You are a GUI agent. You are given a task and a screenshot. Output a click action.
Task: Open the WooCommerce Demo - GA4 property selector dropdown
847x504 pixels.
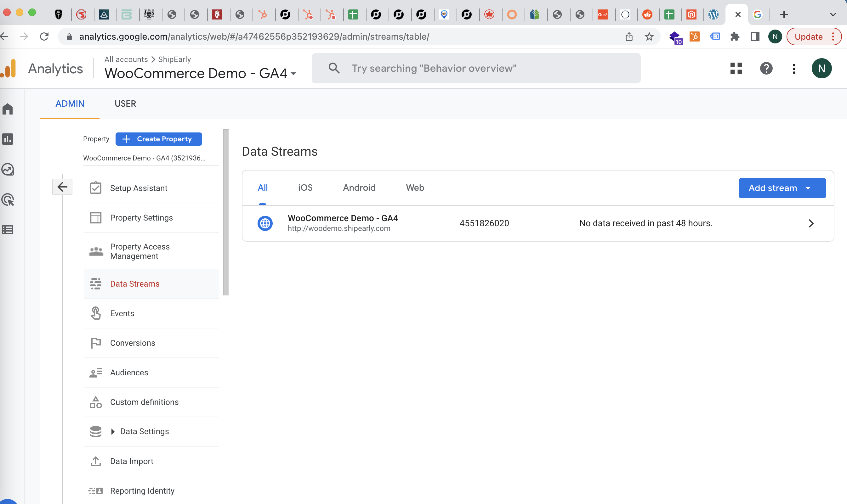(201, 73)
